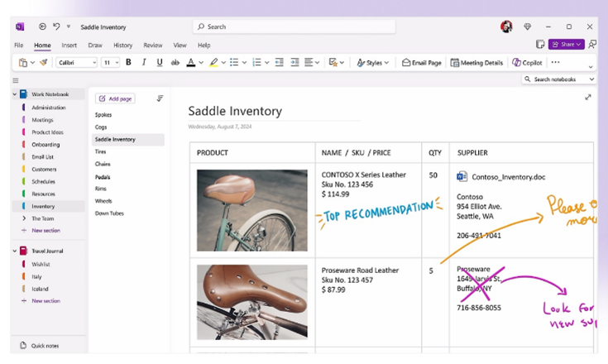Open the font size 11 dropdown
Viewport: 608px width, 364px height.
point(110,62)
